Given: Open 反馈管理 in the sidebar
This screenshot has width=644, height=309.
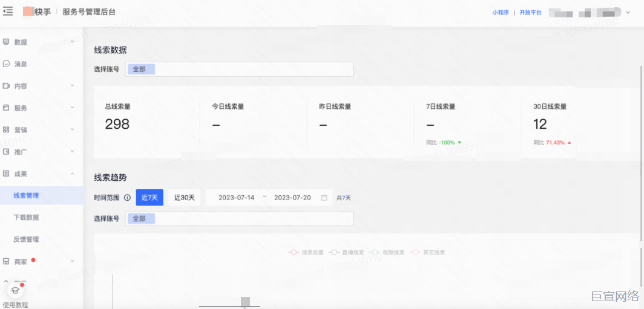Looking at the screenshot, I should 26,239.
